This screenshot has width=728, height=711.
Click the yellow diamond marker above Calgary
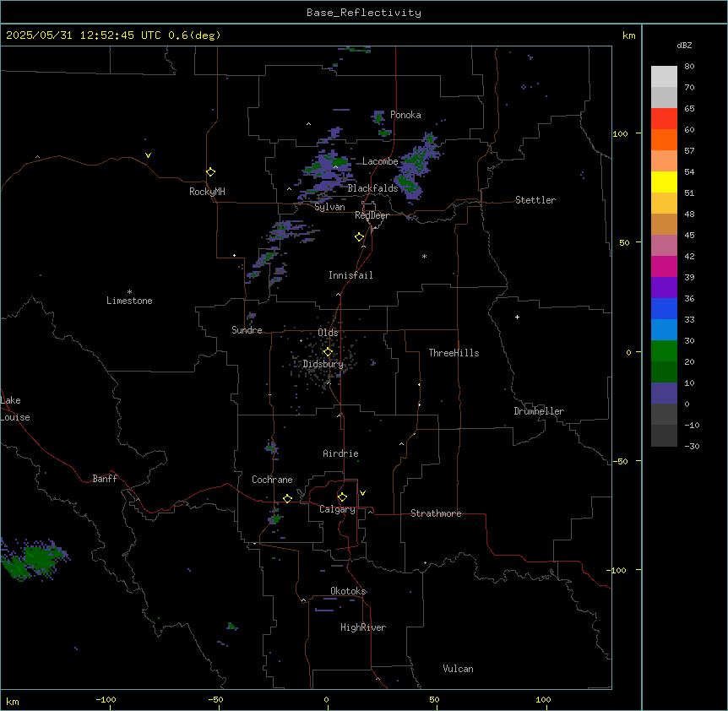pyautogui.click(x=342, y=497)
